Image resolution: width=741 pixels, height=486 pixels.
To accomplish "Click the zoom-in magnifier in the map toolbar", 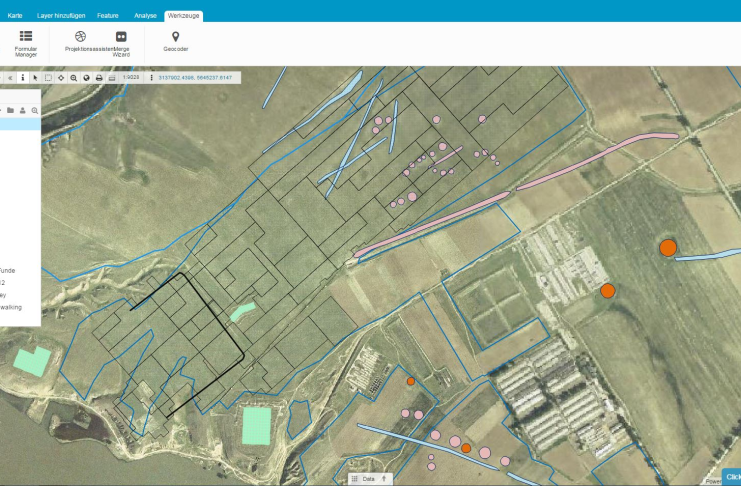I will 74,77.
